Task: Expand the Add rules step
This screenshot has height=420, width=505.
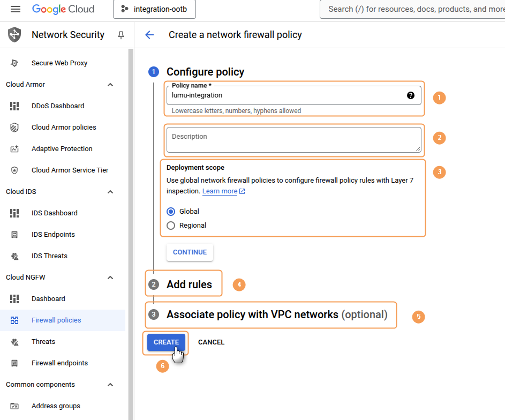Action: coord(189,284)
